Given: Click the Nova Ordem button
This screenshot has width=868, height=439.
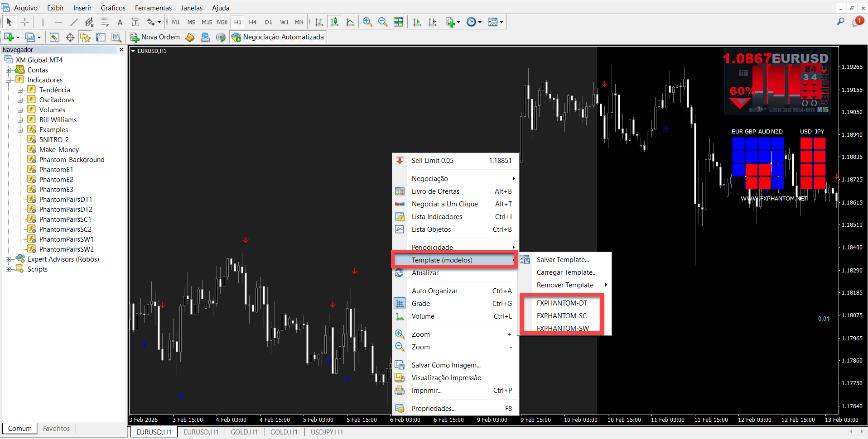Looking at the screenshot, I should (155, 37).
